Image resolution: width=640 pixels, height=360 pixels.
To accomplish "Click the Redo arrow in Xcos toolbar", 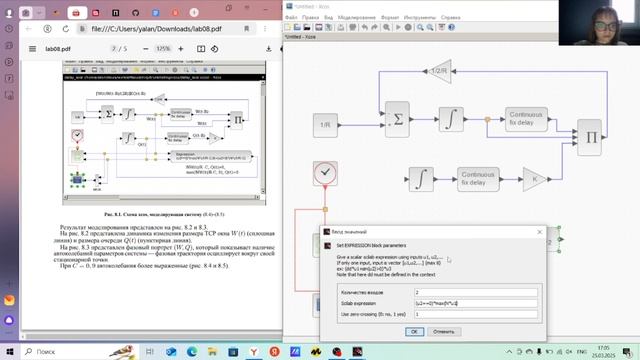I will click(374, 27).
